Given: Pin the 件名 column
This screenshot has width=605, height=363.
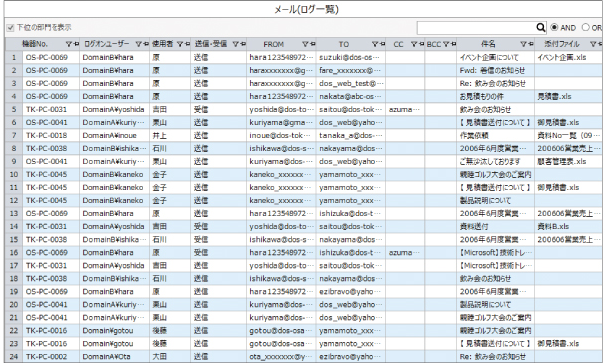Looking at the screenshot, I should (531, 44).
